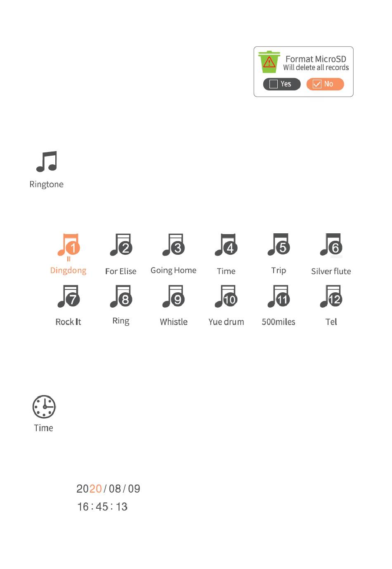Select the Tel ringtone icon

[x=331, y=296]
